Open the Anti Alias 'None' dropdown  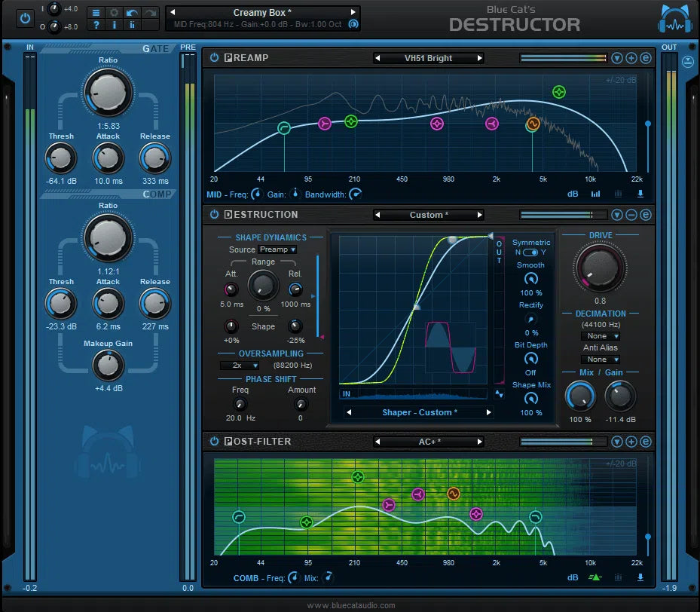[600, 360]
